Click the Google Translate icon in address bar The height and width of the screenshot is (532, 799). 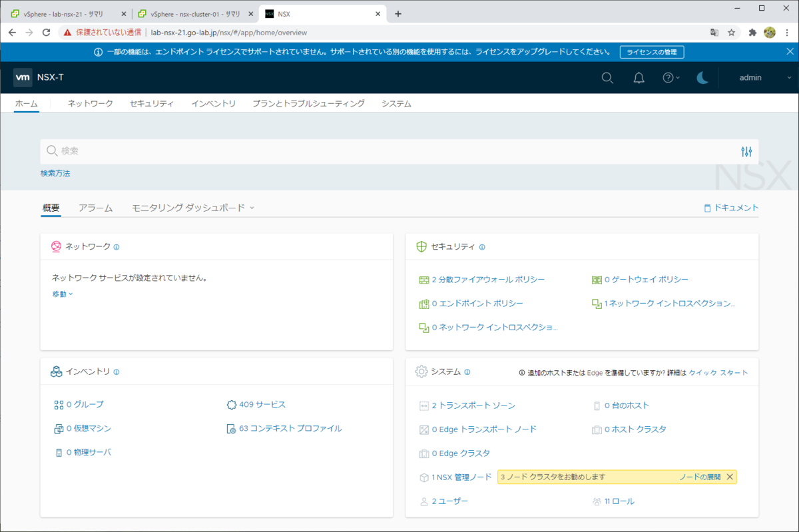tap(714, 32)
